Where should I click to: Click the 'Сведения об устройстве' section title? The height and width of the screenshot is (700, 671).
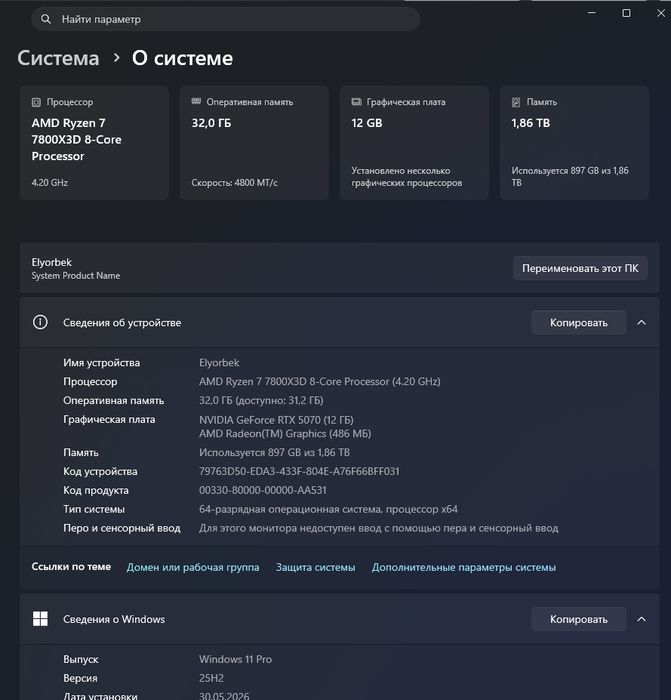[x=122, y=322]
